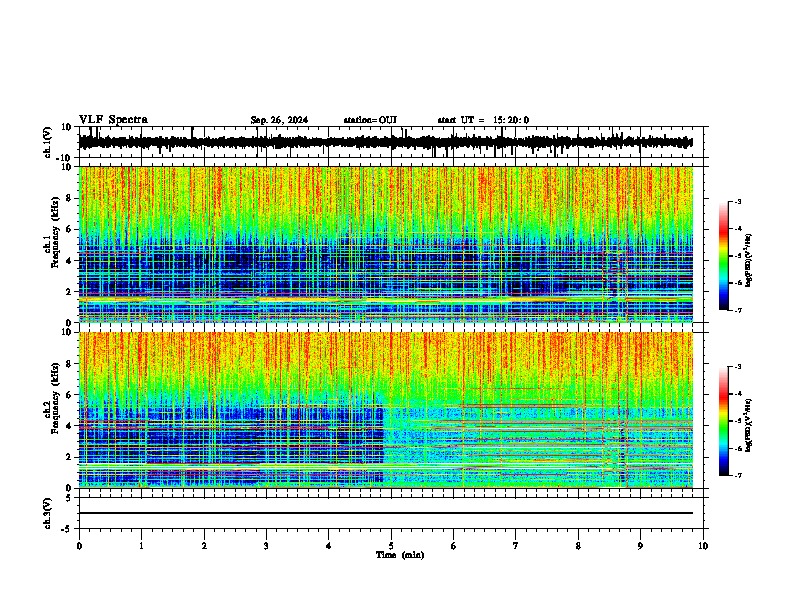Screen dimensions: 792x612
Task: Click the "4" kHz tick on ch.2 frequency axis
Action: point(70,426)
